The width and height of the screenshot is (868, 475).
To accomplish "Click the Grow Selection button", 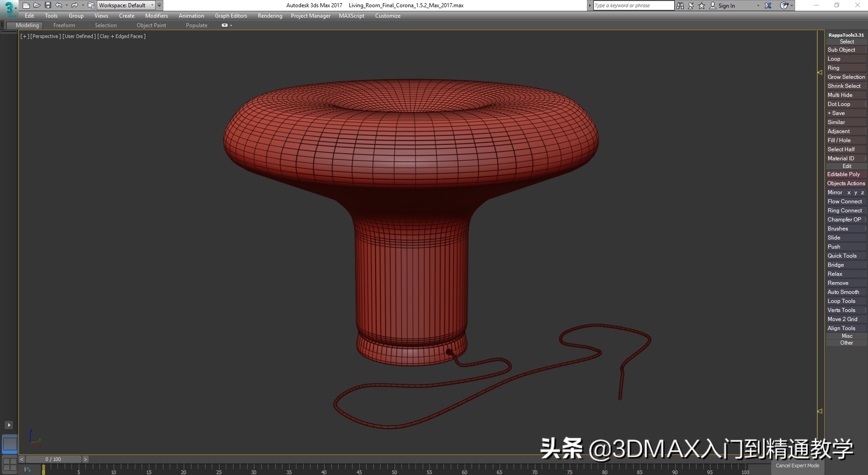I will click(846, 77).
